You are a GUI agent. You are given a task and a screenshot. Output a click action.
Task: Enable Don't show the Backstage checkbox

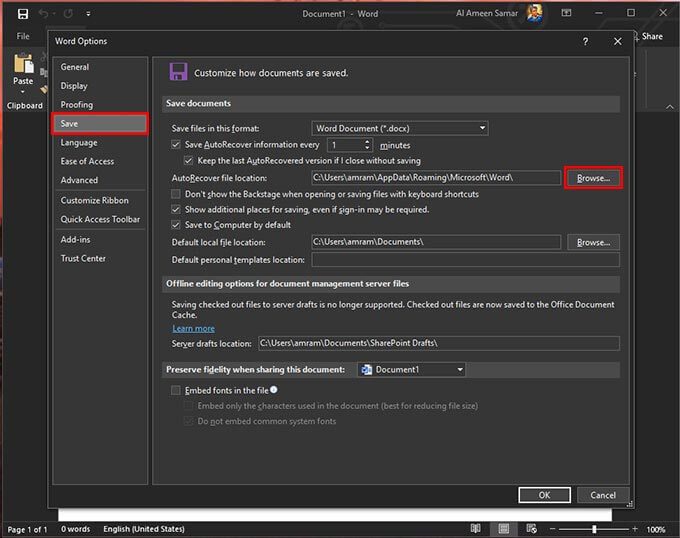(x=176, y=194)
